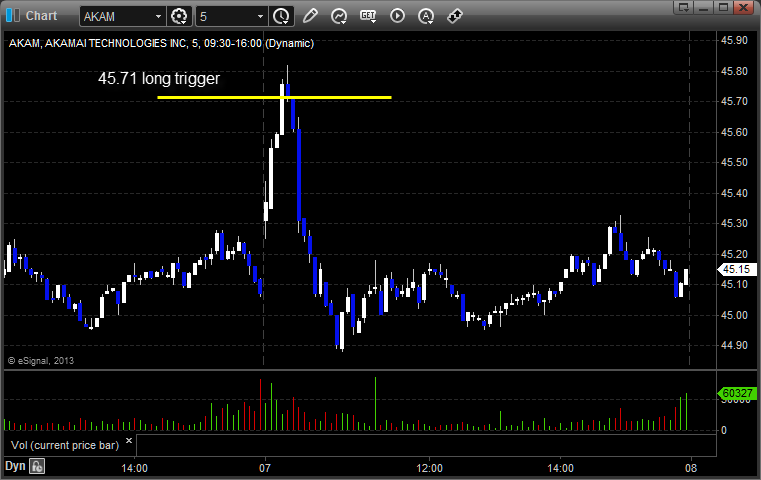Click the 07 date label on time axis

(x=265, y=468)
